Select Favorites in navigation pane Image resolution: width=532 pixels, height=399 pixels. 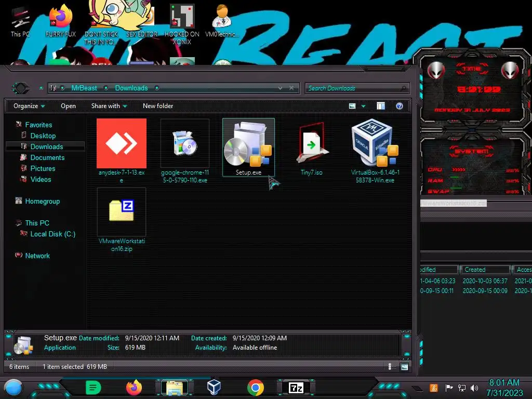pyautogui.click(x=38, y=125)
